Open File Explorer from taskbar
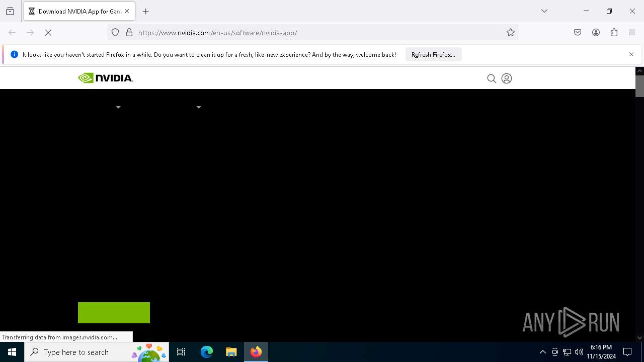The image size is (644, 362). pos(231,352)
